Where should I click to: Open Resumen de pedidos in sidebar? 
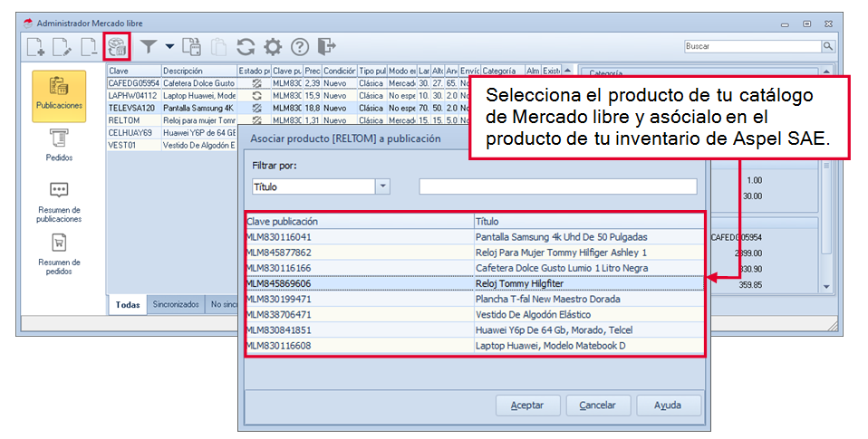point(59,253)
